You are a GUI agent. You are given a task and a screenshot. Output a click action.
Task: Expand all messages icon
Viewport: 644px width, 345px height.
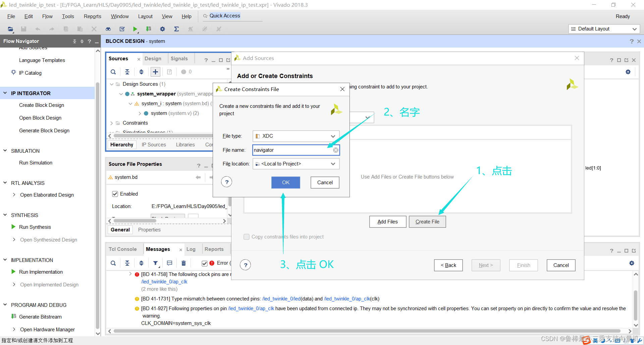[141, 263]
